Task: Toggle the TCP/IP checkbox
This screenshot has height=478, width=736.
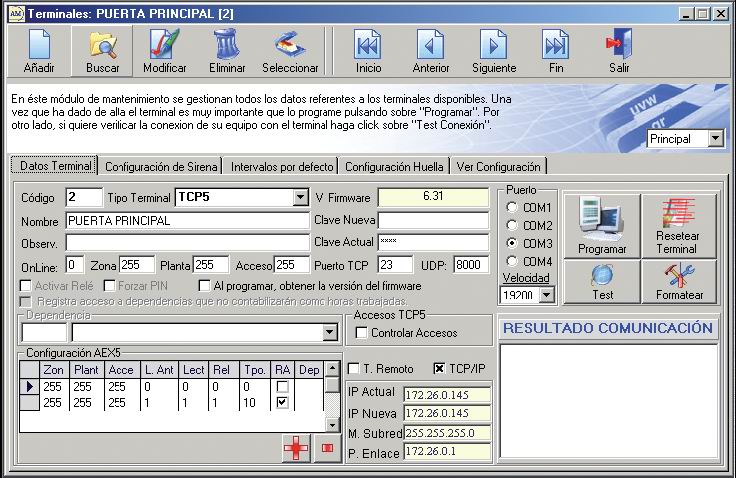Action: [438, 369]
